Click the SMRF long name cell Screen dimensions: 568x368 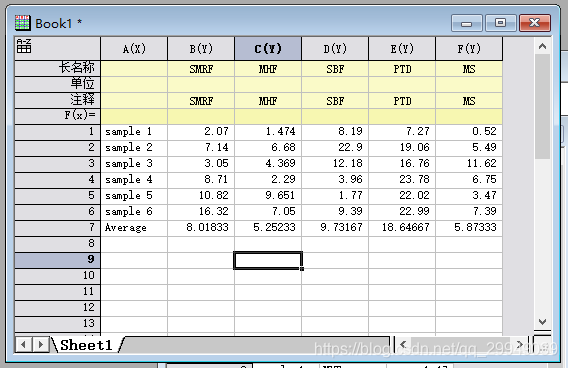tap(201, 68)
